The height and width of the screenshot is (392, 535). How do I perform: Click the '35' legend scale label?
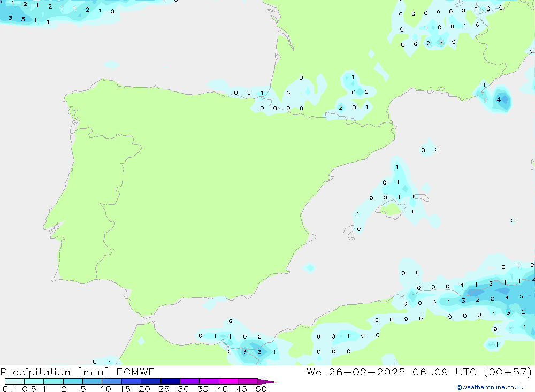click(x=203, y=389)
